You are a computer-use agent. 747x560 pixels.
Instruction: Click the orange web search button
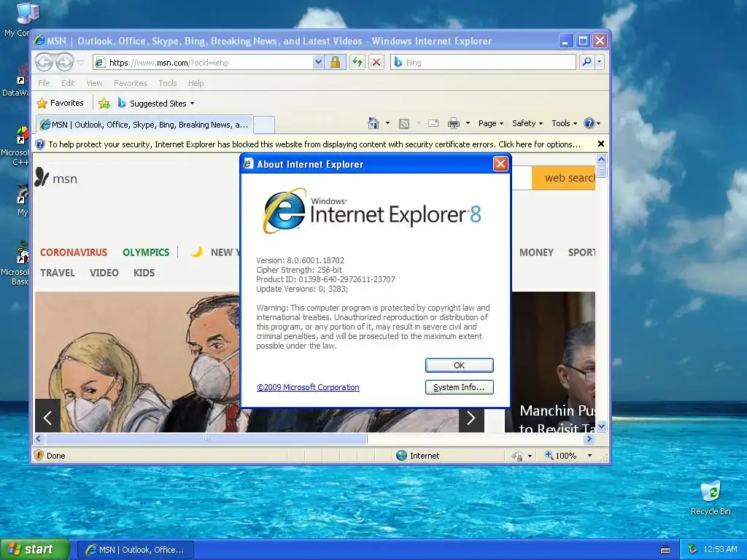[564, 178]
